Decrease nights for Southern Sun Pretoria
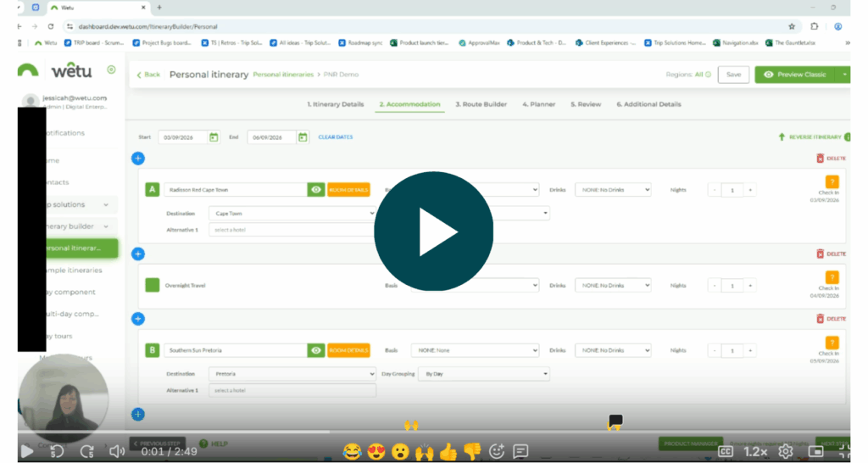868x463 pixels. (714, 350)
